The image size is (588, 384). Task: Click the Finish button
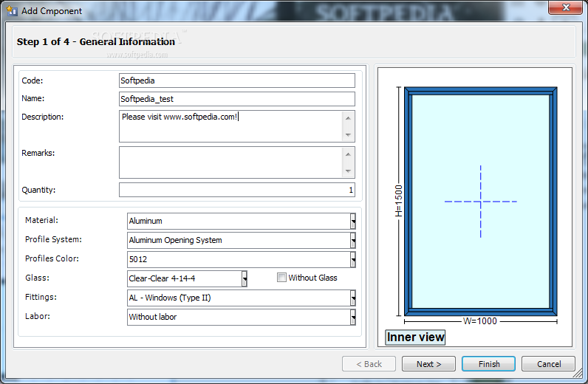click(x=488, y=364)
